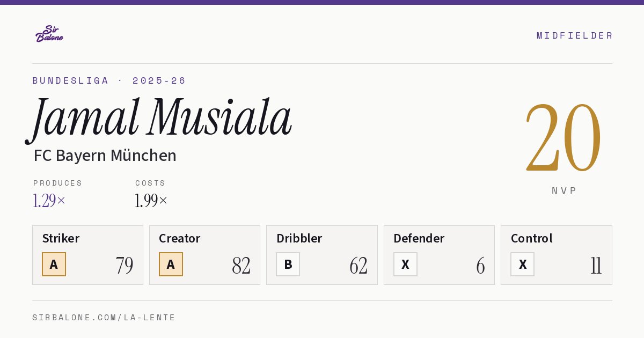Click the NVP label under the score
The width and height of the screenshot is (644, 338).
pyautogui.click(x=564, y=190)
